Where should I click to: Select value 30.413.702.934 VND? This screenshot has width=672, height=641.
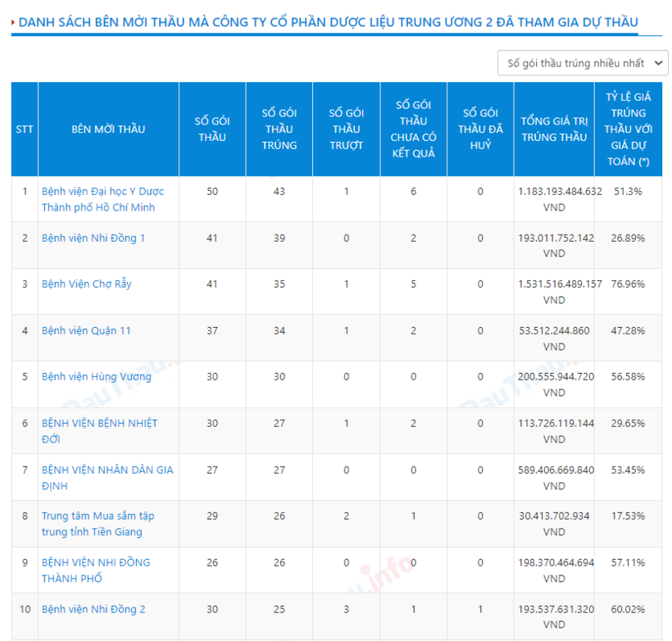(x=554, y=524)
